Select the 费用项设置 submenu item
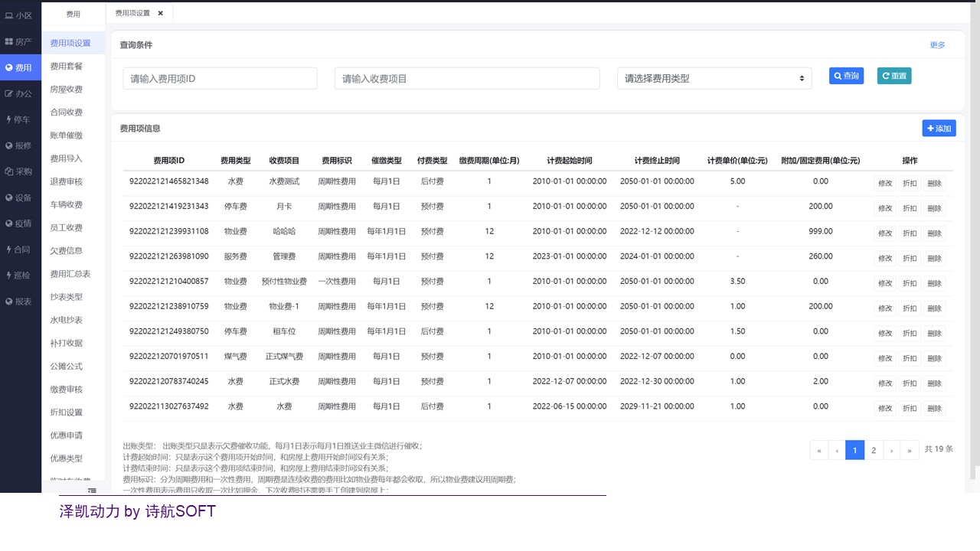This screenshot has height=551, width=980. click(73, 43)
